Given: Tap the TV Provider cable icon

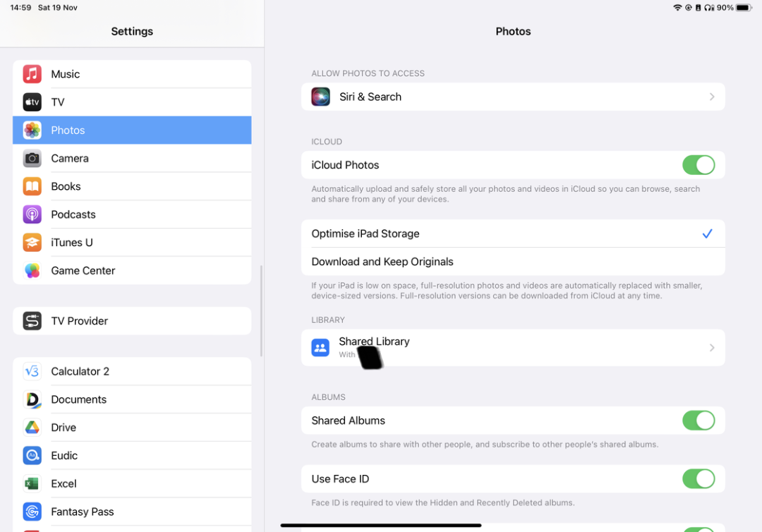Looking at the screenshot, I should point(32,321).
